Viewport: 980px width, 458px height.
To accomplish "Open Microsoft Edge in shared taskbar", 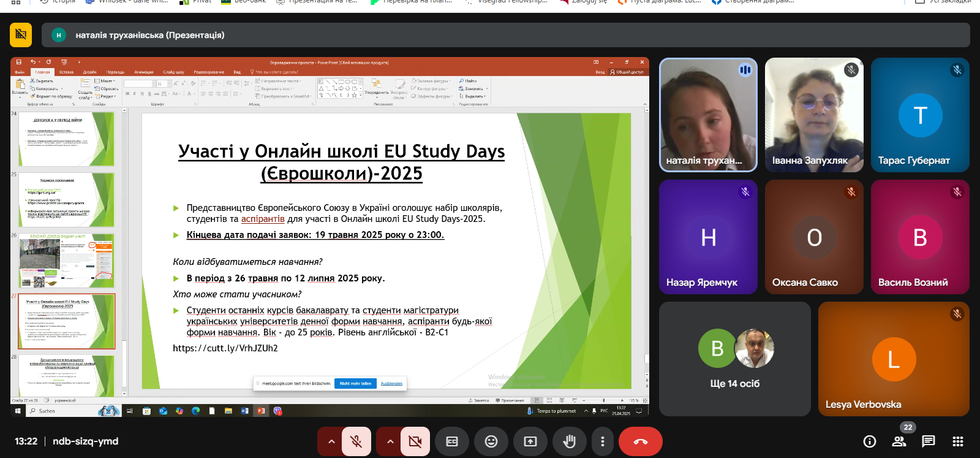I will tap(195, 411).
